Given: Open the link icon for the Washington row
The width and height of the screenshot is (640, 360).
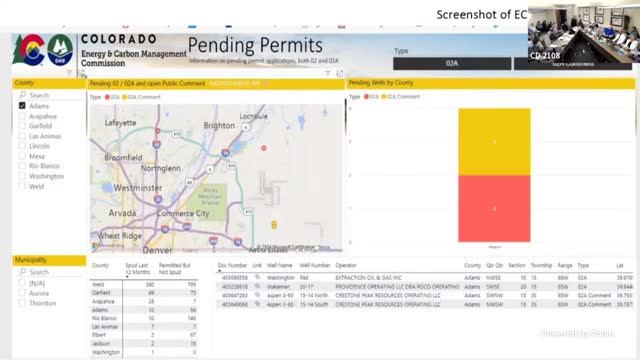Looking at the screenshot, I should tap(257, 277).
